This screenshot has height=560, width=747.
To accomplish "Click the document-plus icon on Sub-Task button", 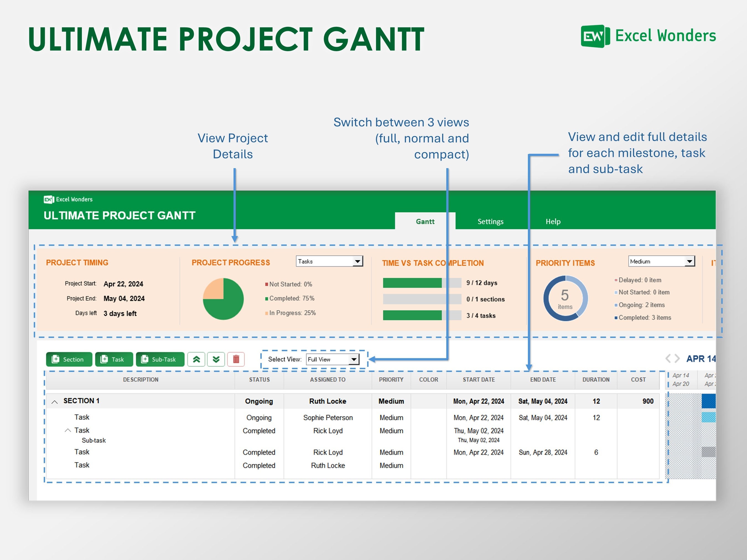I will (x=144, y=359).
